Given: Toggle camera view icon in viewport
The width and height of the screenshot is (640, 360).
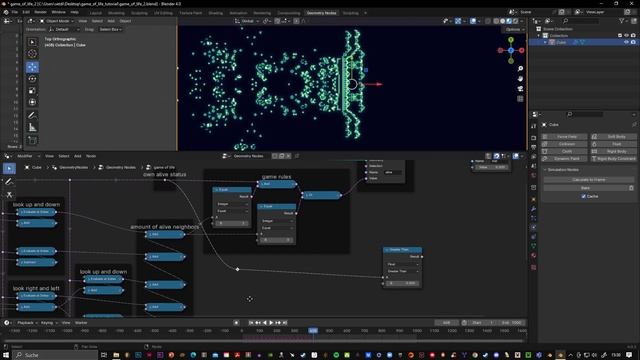Looking at the screenshot, I should tap(520, 89).
